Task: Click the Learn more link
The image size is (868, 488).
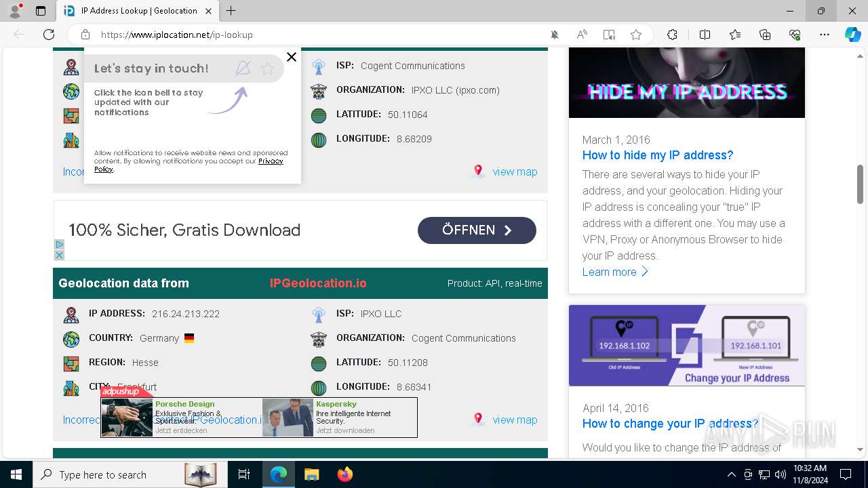Action: pos(616,272)
